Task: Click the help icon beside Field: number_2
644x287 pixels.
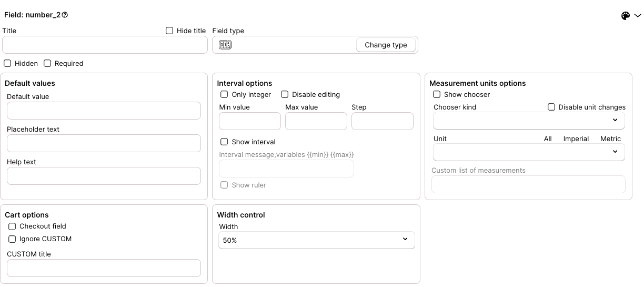Action: (65, 15)
